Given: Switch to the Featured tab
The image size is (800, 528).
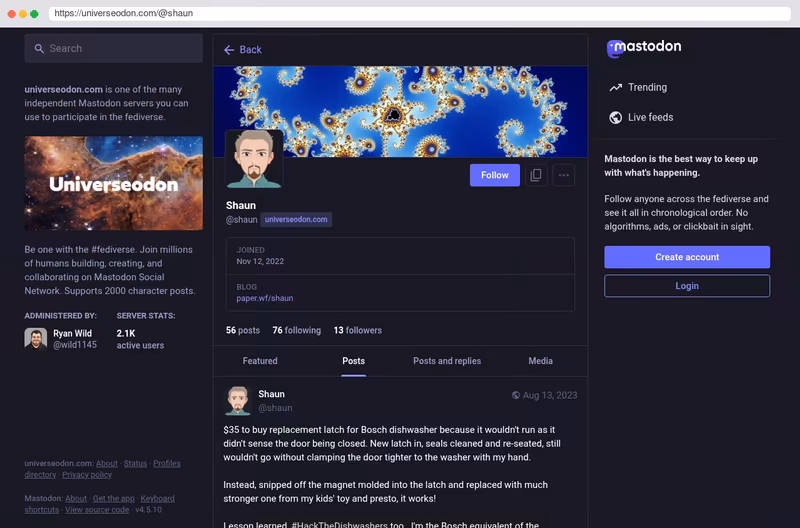Looking at the screenshot, I should [260, 361].
